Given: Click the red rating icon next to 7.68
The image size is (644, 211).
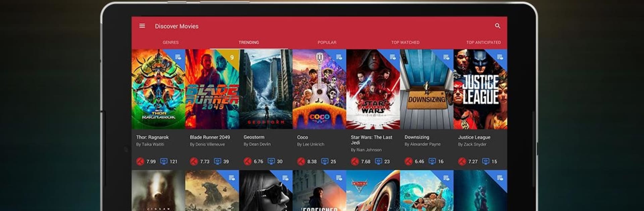Looking at the screenshot, I should pos(355,161).
